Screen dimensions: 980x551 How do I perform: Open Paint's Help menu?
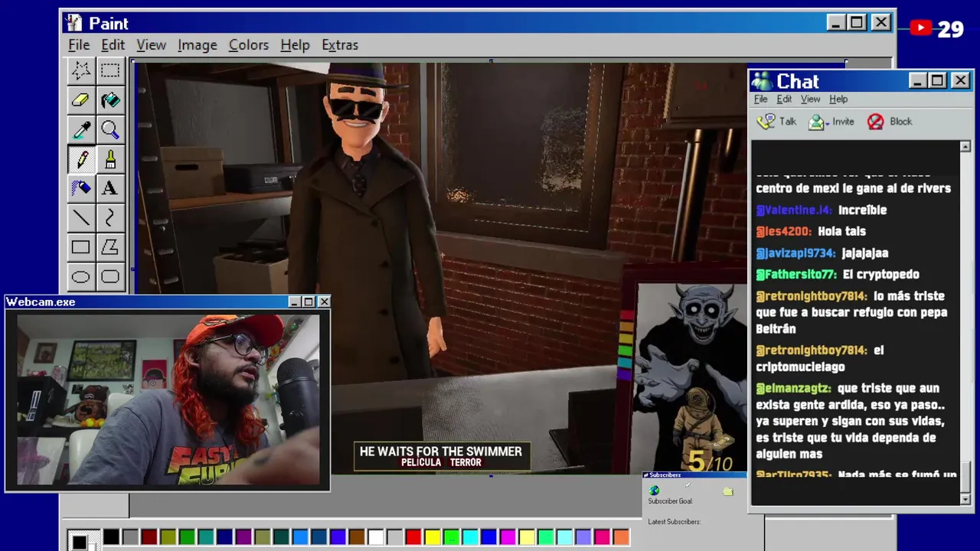point(295,45)
